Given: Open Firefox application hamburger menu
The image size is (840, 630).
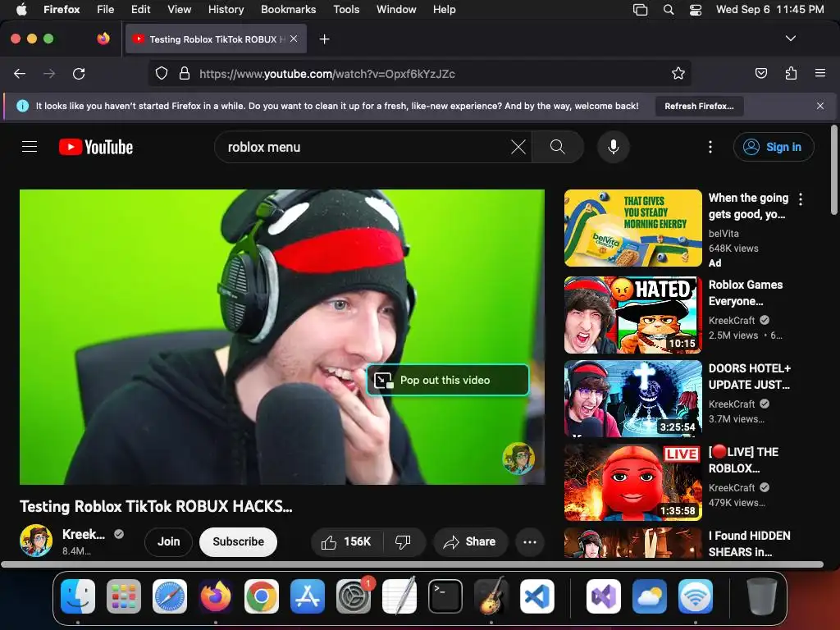Looking at the screenshot, I should [x=820, y=73].
